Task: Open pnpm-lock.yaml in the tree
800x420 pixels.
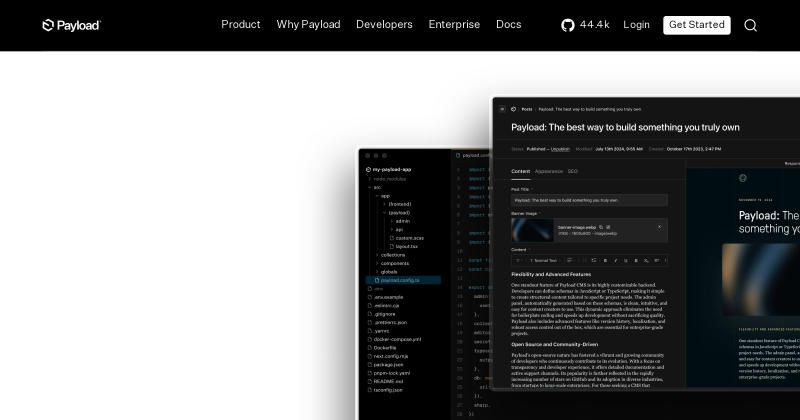Action: pyautogui.click(x=389, y=373)
